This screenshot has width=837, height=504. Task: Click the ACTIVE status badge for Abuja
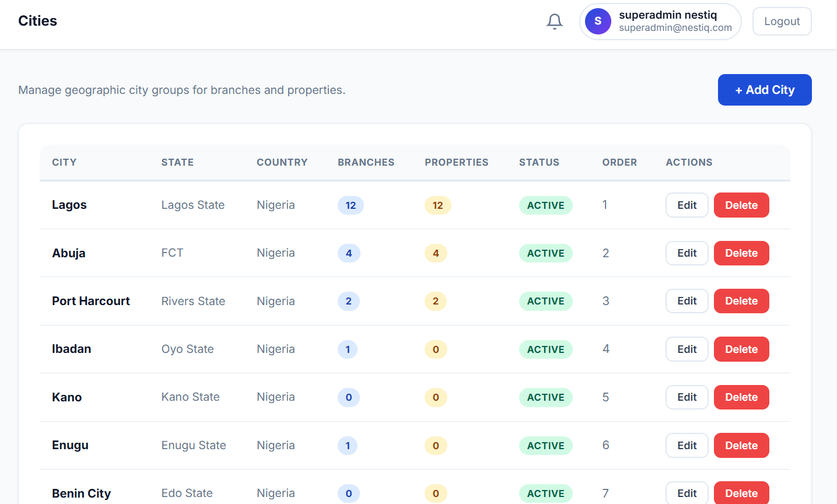546,253
